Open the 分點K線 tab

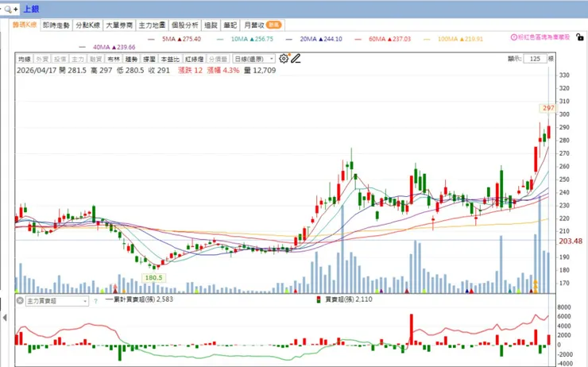coord(87,25)
